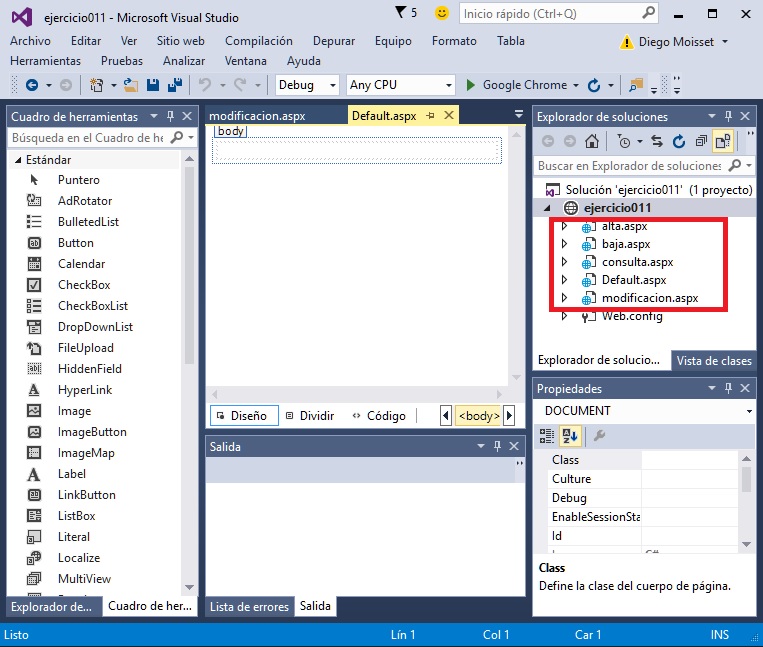Collapse the Estándar toolbox group

[x=18, y=160]
